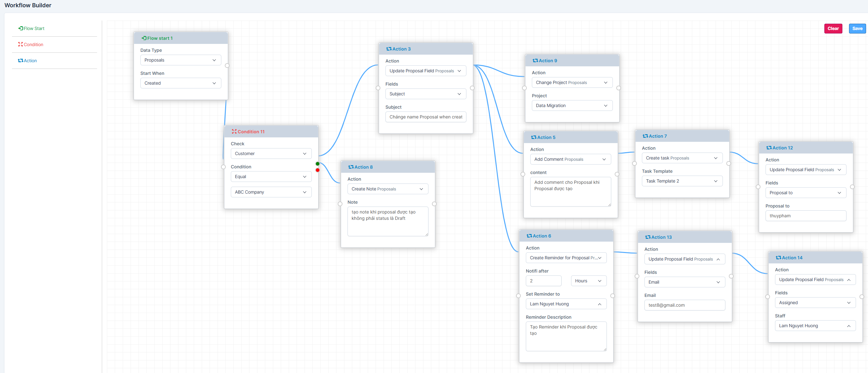Click the Condition 11 node header icon
This screenshot has width=868, height=373.
(234, 132)
